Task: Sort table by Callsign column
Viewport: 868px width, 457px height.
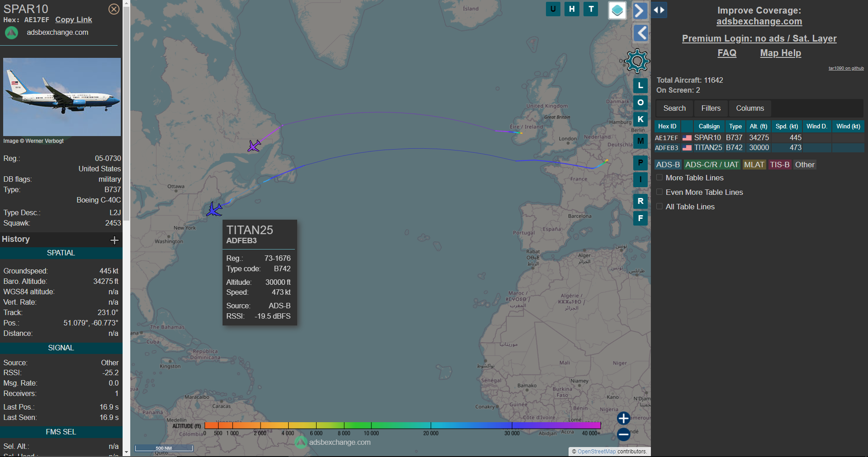Action: point(709,127)
